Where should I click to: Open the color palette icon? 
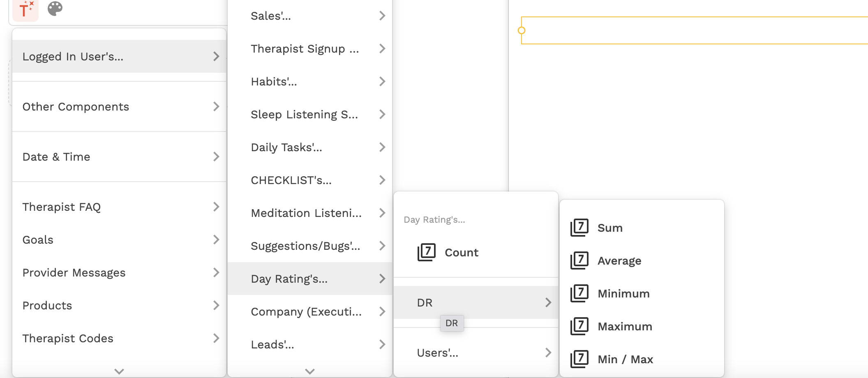55,8
